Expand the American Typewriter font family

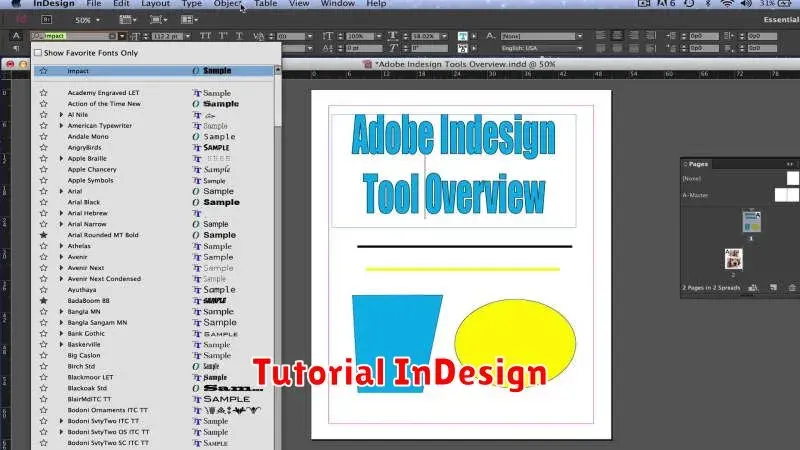[61, 126]
